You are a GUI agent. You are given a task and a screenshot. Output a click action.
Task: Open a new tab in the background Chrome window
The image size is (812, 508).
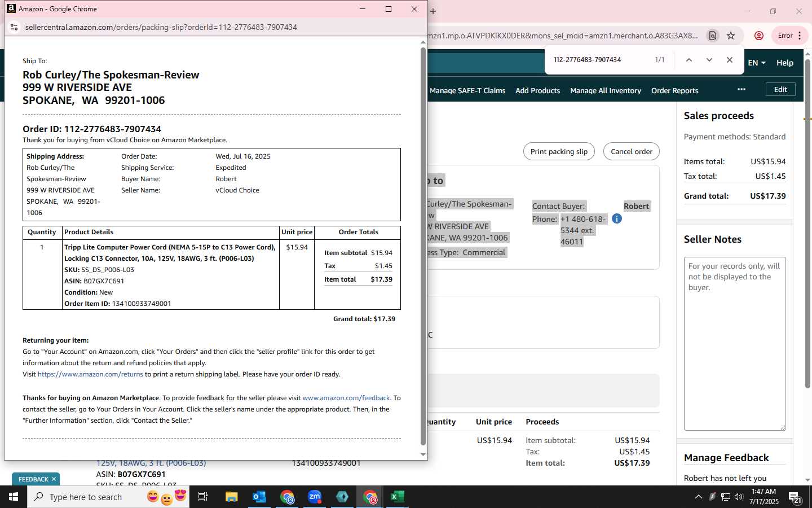[433, 11]
